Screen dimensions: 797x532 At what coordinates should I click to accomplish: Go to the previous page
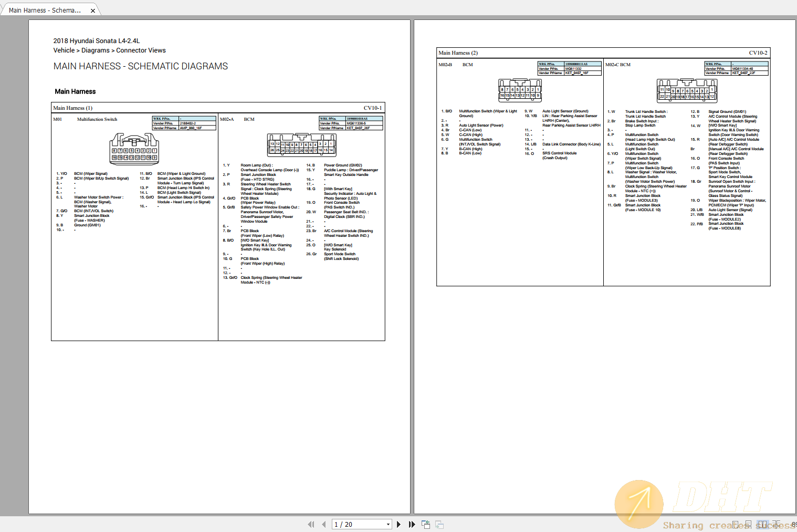(323, 524)
